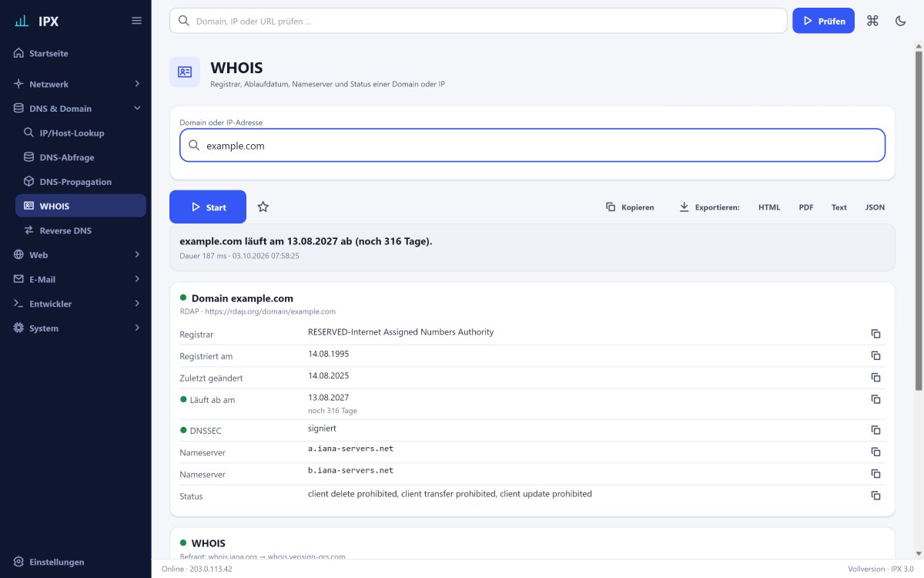Click the search icon in top bar
This screenshot has height=578, width=924.
184,21
